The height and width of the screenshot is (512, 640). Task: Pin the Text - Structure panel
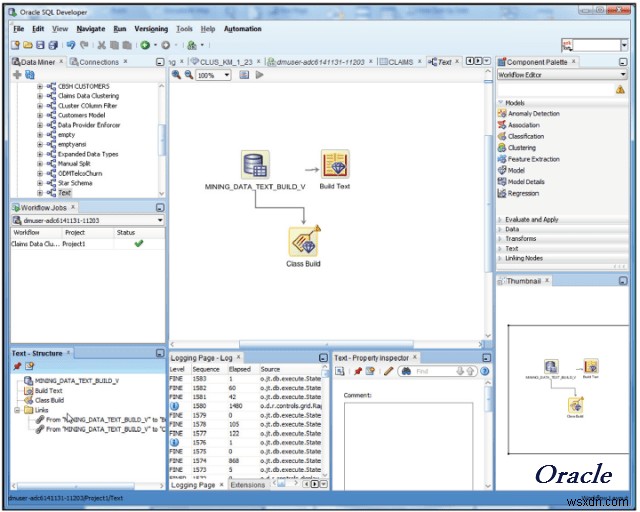coord(17,366)
